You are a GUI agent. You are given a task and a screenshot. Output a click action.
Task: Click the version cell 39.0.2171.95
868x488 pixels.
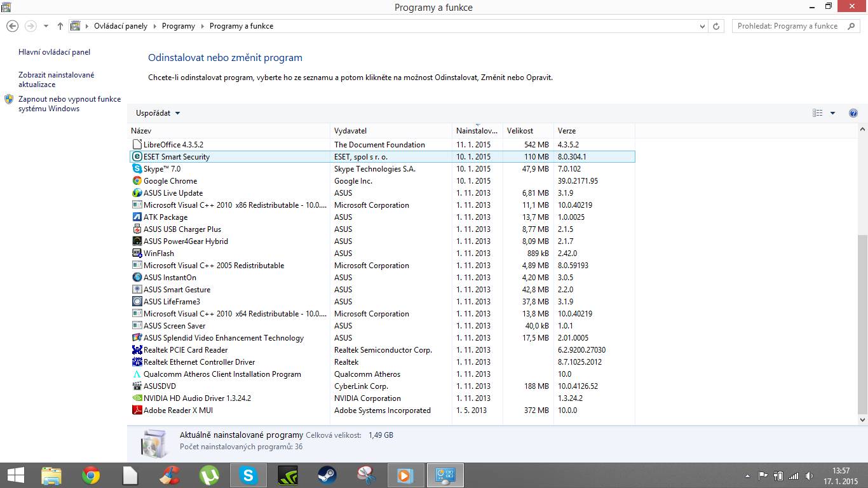point(578,181)
